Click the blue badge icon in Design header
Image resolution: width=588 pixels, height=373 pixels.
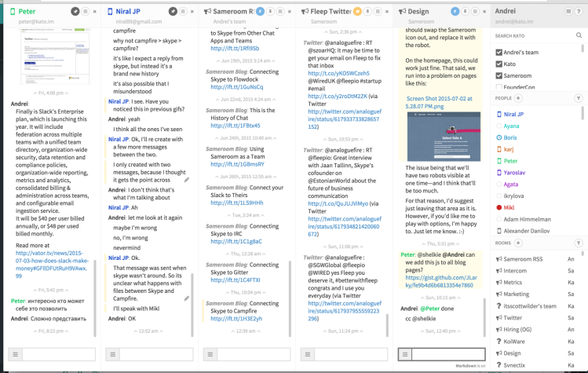(455, 12)
